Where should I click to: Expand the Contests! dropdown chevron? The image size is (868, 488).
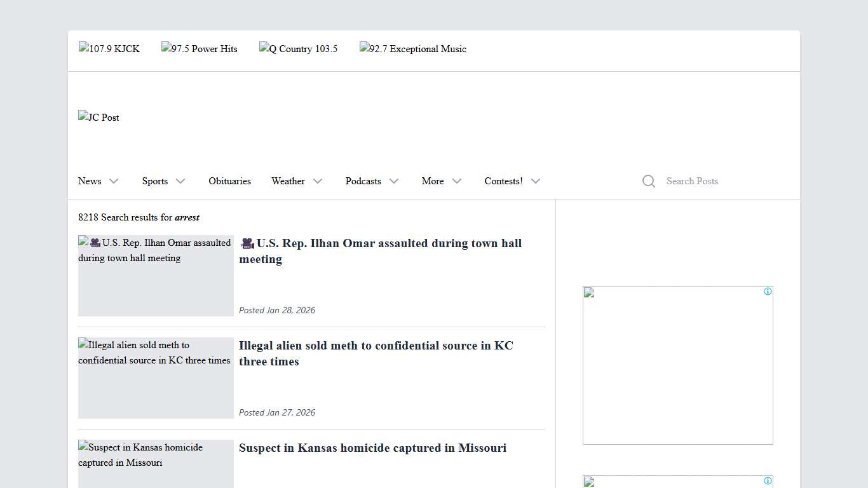pos(536,181)
